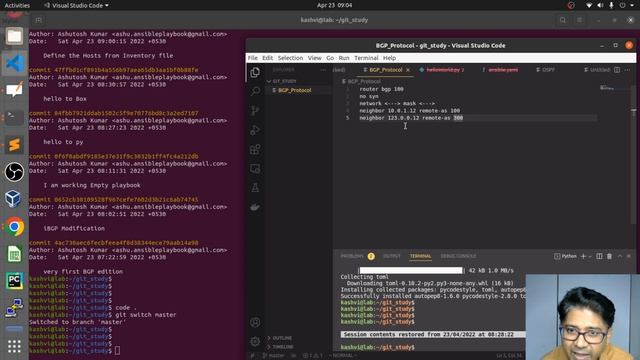
Task: Open the Selection menu
Action: pos(290,58)
